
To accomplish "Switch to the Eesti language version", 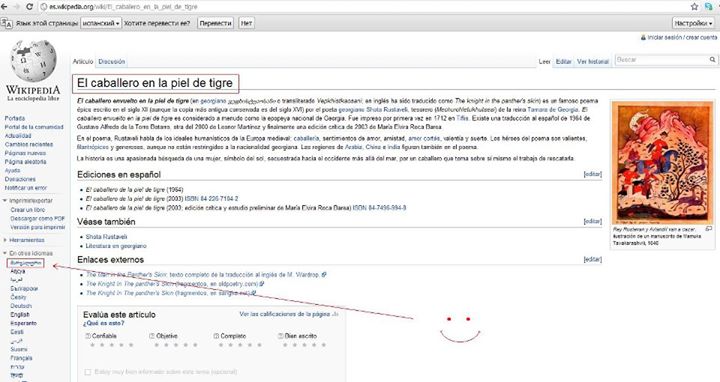I will coord(17,332).
